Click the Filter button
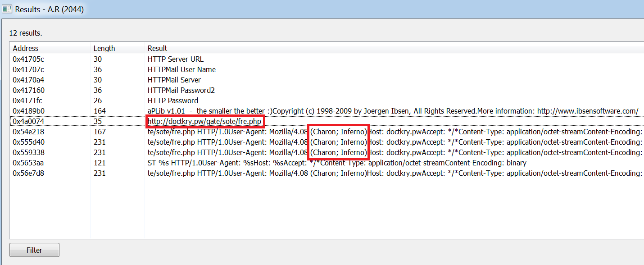Viewport: 644px width, 265px height. pos(34,250)
